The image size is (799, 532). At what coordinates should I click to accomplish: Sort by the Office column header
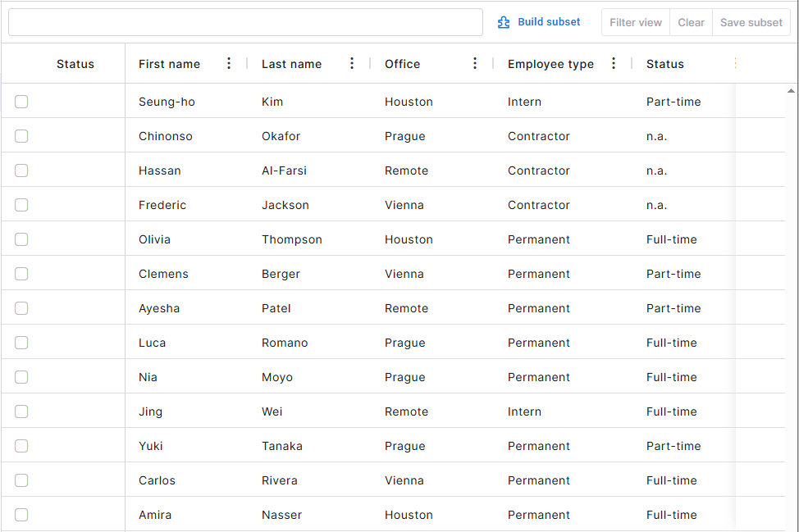point(402,64)
